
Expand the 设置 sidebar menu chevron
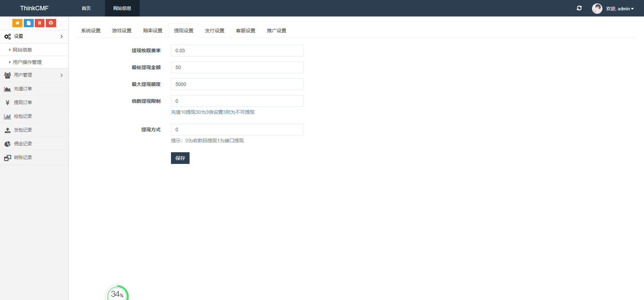(x=62, y=36)
